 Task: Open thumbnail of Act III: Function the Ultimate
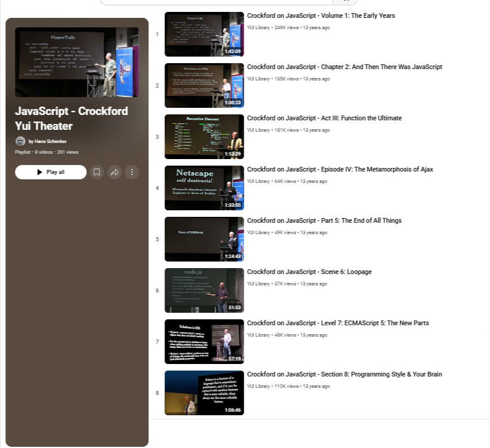(x=204, y=137)
